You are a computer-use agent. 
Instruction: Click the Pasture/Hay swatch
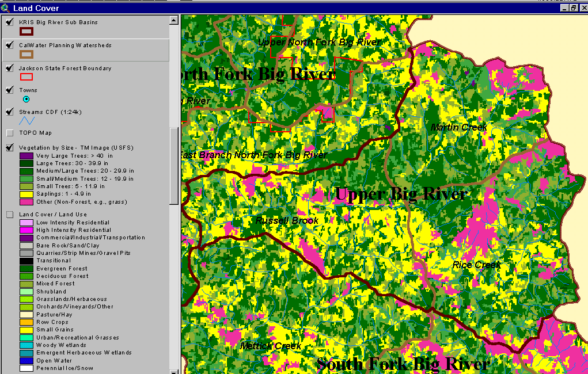(26, 314)
